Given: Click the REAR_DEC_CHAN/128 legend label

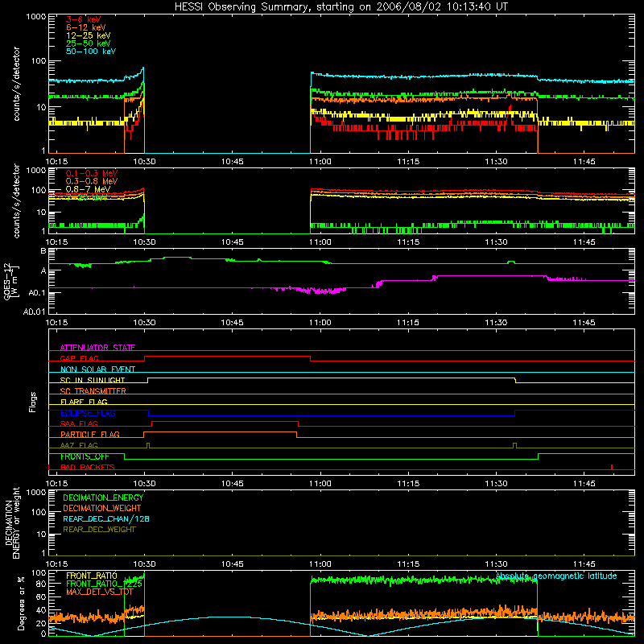Looking at the screenshot, I should click(x=106, y=519).
